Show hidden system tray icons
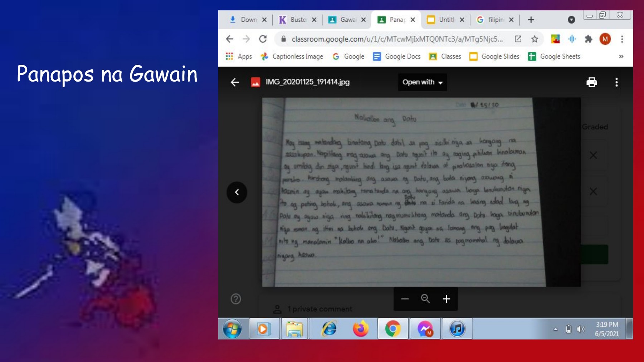The width and height of the screenshot is (644, 362). (x=556, y=329)
